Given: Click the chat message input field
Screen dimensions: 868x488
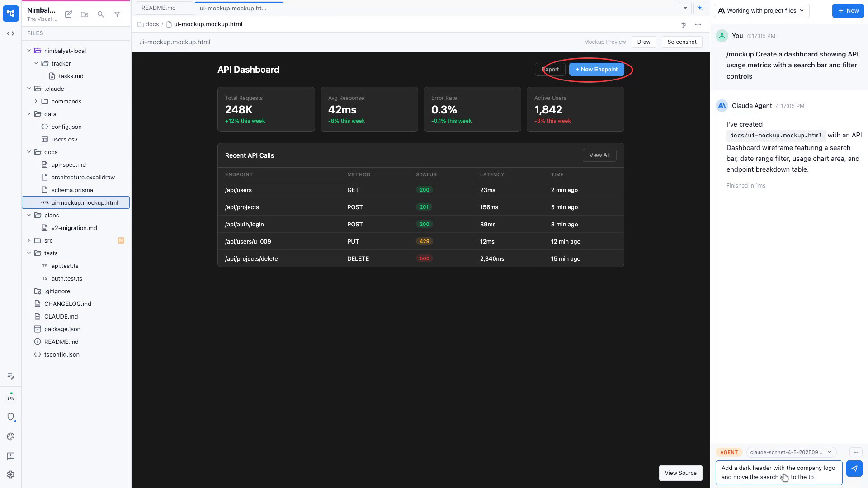Looking at the screenshot, I should point(778,473).
